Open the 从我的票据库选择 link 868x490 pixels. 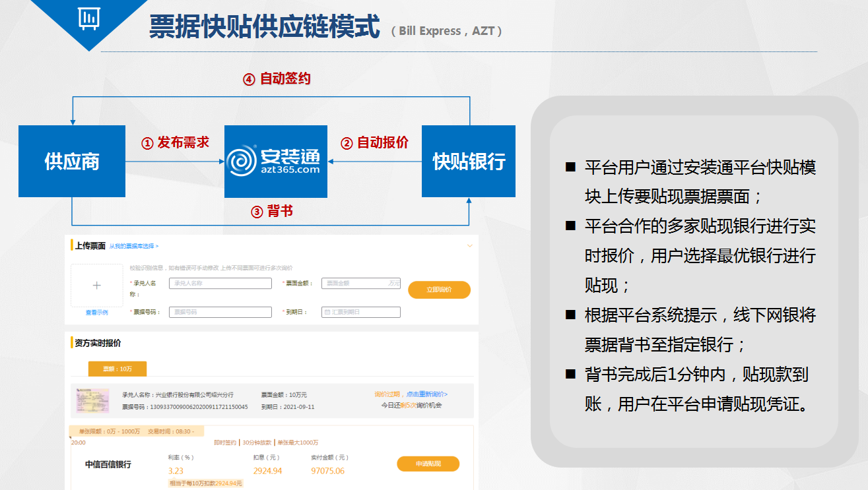134,246
